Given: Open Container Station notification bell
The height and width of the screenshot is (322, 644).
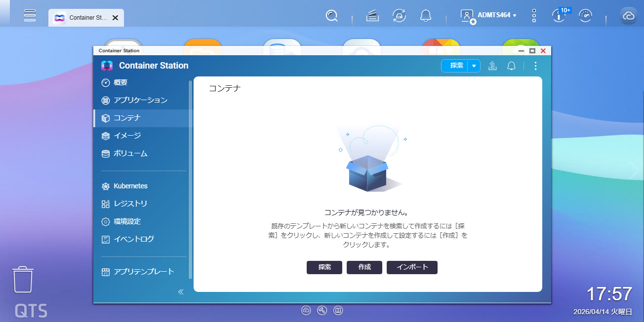Looking at the screenshot, I should point(511,66).
